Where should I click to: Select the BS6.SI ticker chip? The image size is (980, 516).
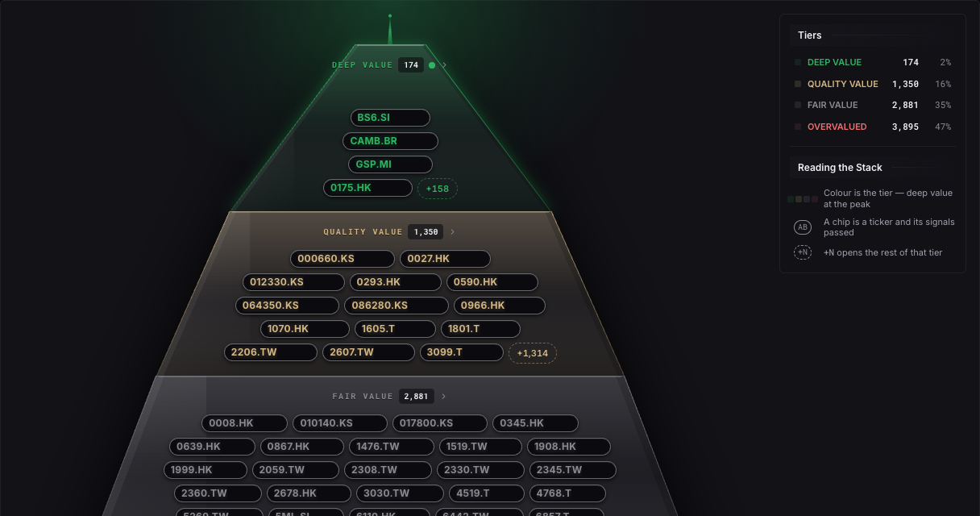(x=390, y=118)
